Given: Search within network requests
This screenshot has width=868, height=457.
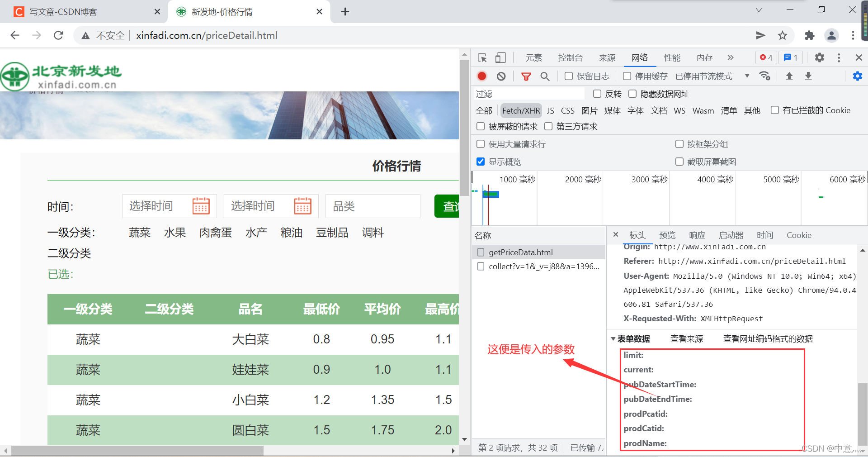Looking at the screenshot, I should point(545,76).
